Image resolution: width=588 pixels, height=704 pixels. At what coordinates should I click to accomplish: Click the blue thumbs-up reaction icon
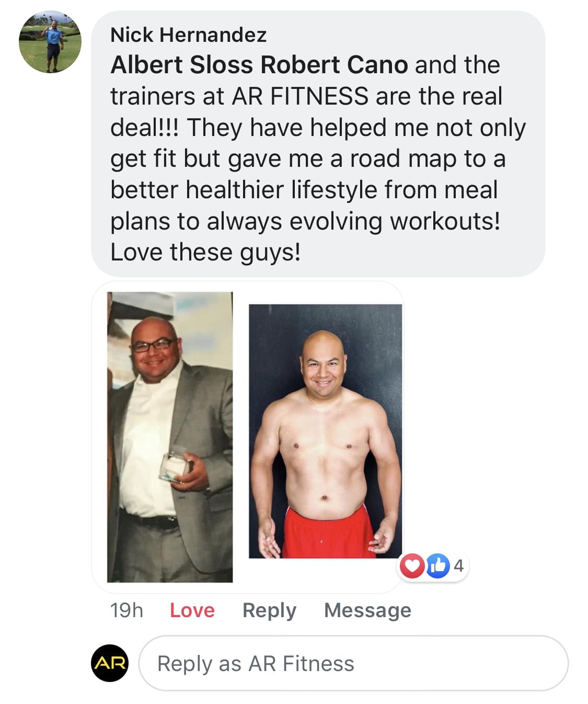click(438, 565)
